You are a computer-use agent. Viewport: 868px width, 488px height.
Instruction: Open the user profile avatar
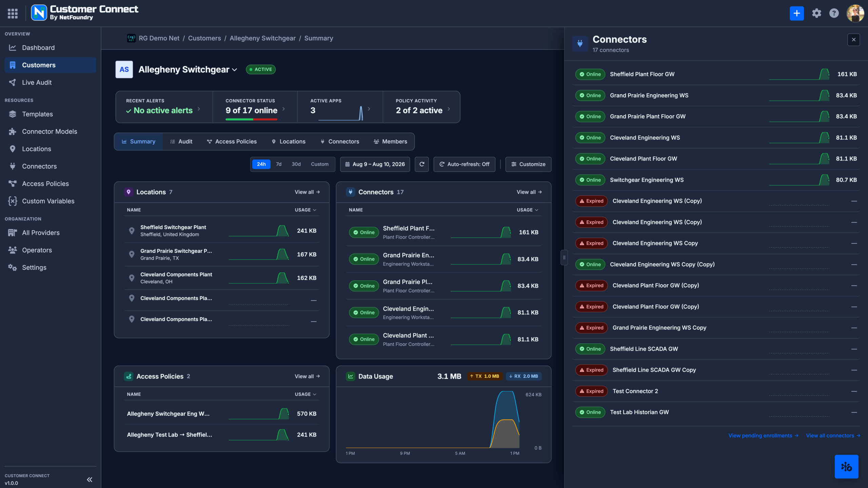(x=855, y=13)
